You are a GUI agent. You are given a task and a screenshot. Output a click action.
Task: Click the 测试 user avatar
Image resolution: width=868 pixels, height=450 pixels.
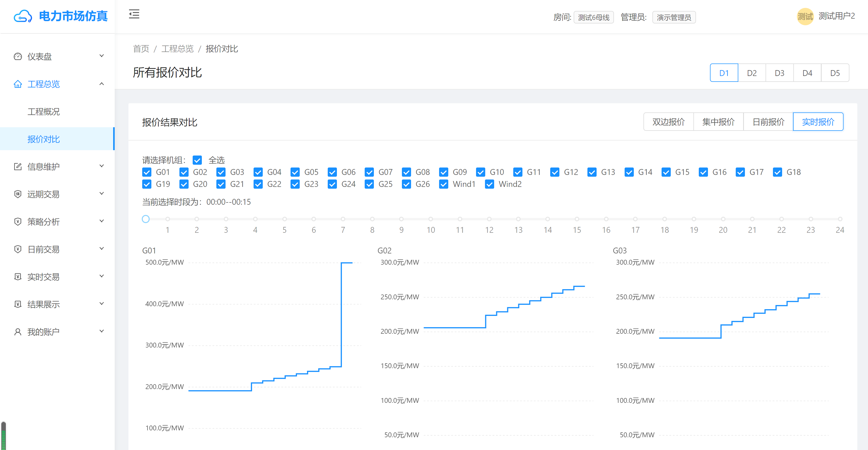click(805, 16)
